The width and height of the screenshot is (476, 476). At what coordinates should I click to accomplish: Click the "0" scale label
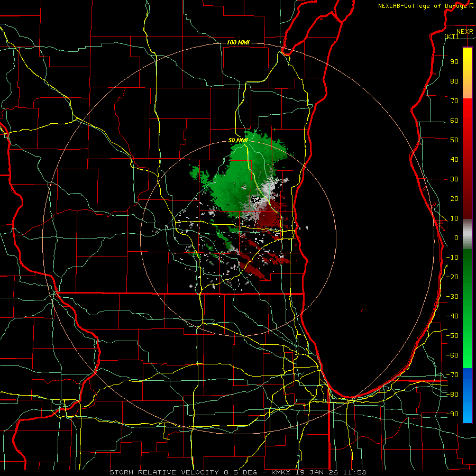(456, 237)
